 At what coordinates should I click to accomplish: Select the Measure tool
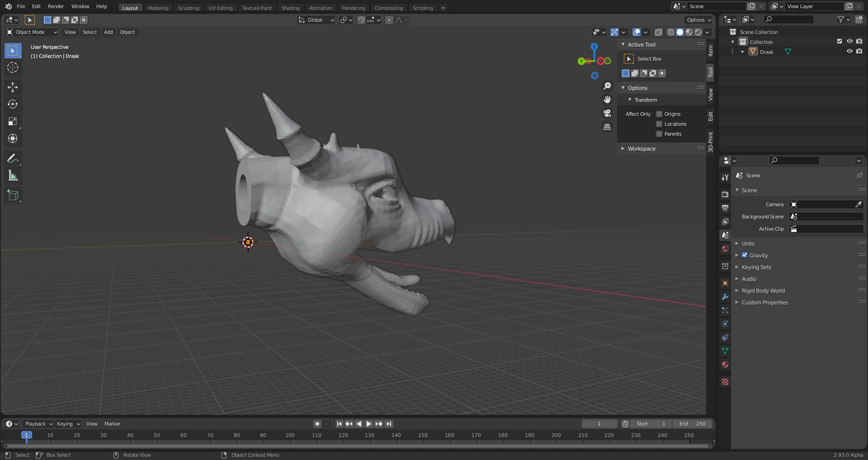click(12, 176)
